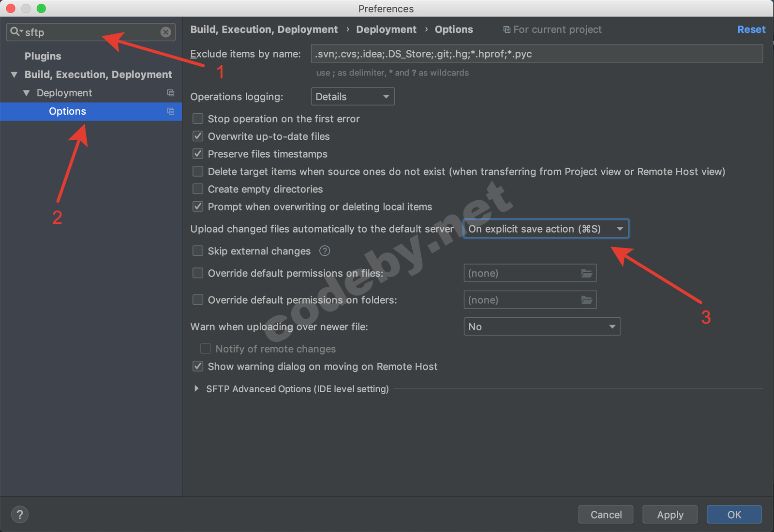Screen dimensions: 774x532
Task: Browse permissions for files folder icon
Action: 587,273
